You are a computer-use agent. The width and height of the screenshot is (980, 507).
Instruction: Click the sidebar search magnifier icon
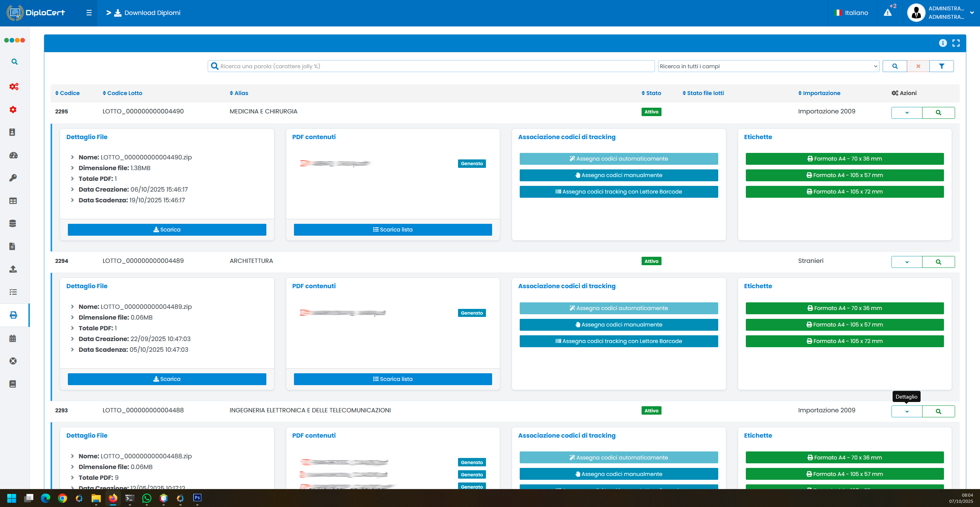point(14,62)
